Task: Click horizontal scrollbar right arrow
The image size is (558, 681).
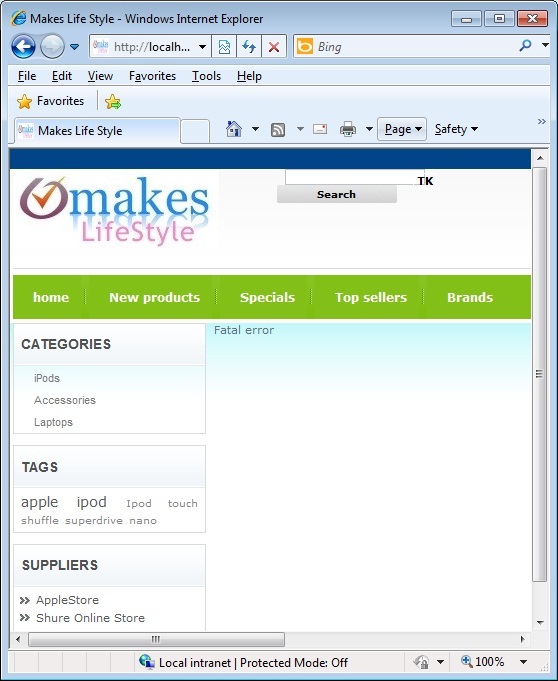Action: coord(522,639)
